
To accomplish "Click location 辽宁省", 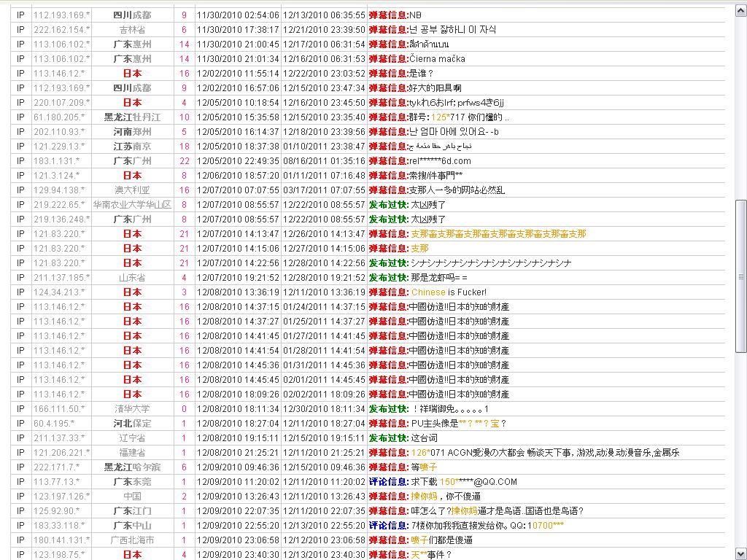I will pos(133,437).
